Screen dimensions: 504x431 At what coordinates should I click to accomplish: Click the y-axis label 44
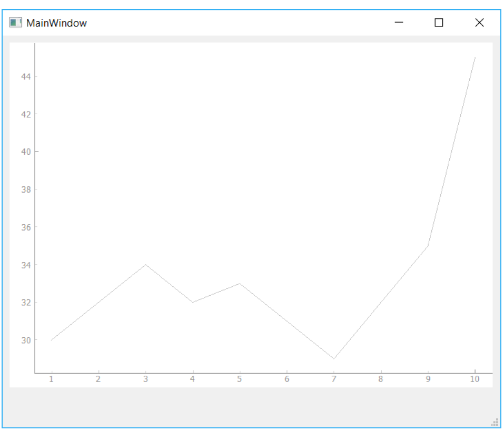click(x=26, y=77)
